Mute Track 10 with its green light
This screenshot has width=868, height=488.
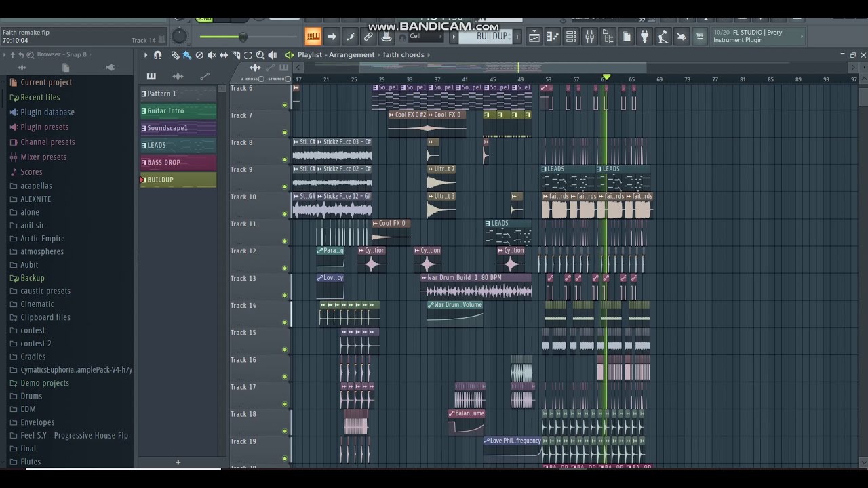(285, 213)
